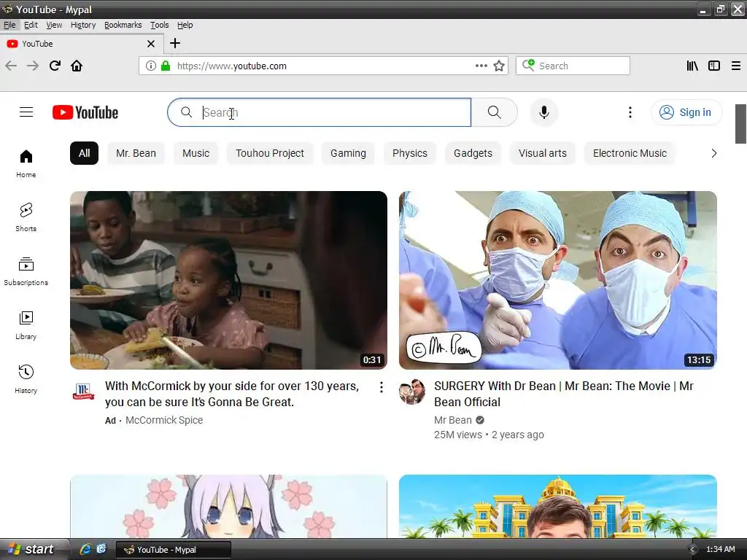The height and width of the screenshot is (560, 747).
Task: Open the McCormick ad title link
Action: pyautogui.click(x=232, y=394)
